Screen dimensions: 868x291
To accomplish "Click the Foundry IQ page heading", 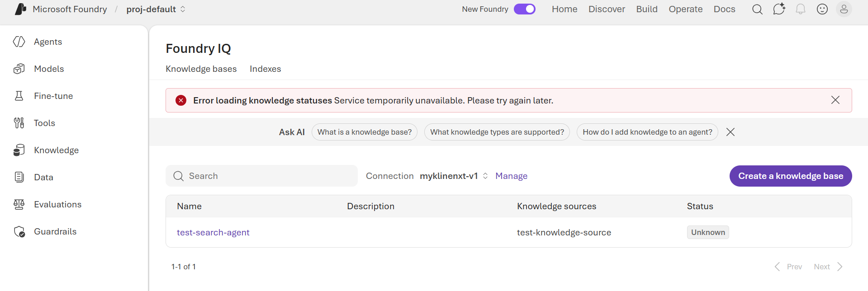I will tap(198, 48).
